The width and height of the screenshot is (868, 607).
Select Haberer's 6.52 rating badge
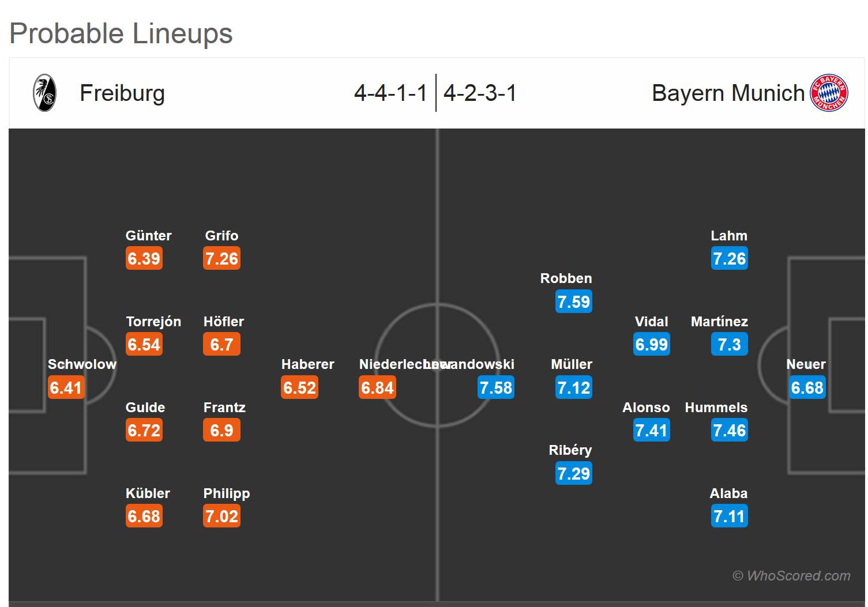pyautogui.click(x=300, y=388)
